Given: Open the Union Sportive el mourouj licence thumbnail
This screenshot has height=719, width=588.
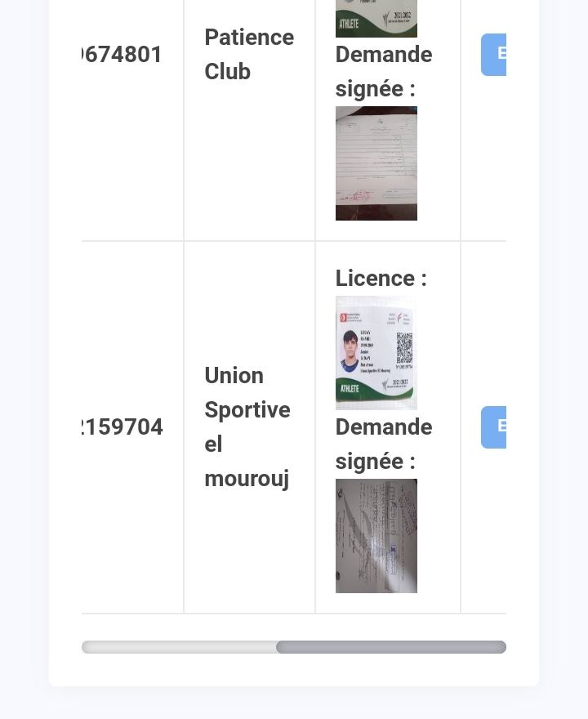Looking at the screenshot, I should [x=376, y=352].
